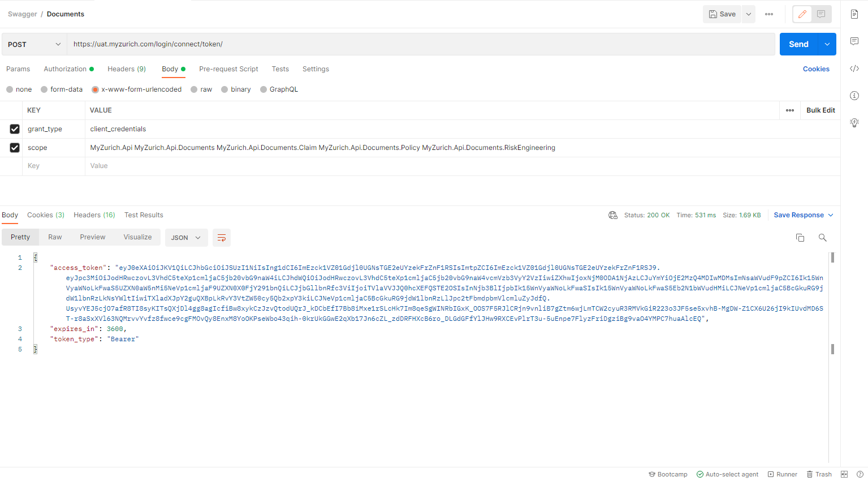This screenshot has height=481, width=868.
Task: Click the Save button
Action: click(722, 14)
